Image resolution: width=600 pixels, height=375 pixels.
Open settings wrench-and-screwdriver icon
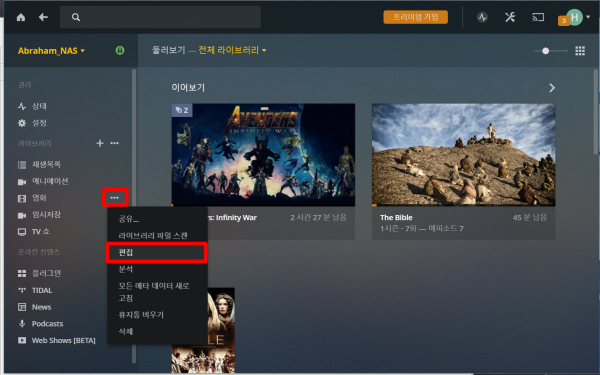tap(510, 17)
